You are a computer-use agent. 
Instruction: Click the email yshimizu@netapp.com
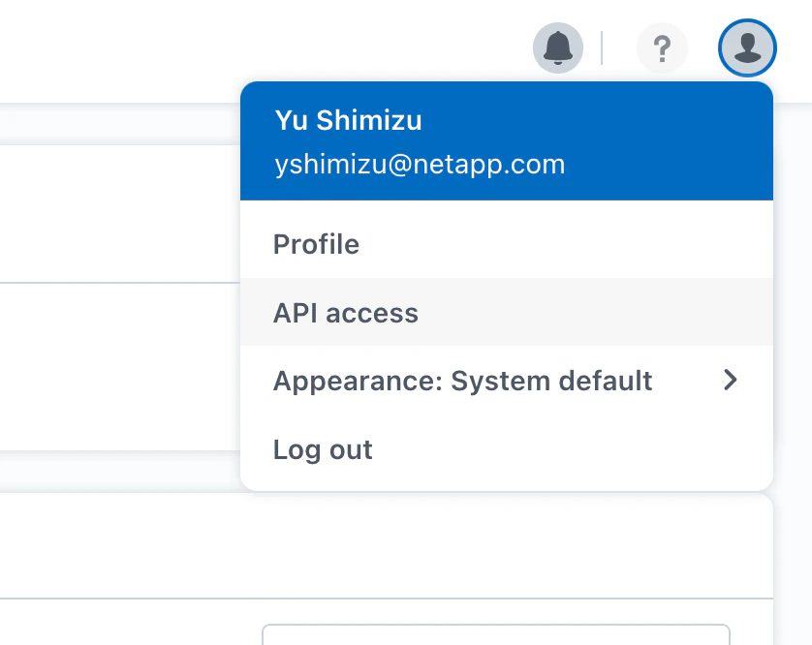coord(420,165)
